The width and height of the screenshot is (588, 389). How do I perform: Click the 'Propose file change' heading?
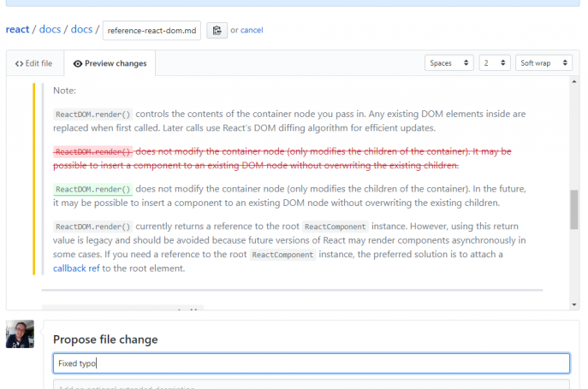click(105, 339)
